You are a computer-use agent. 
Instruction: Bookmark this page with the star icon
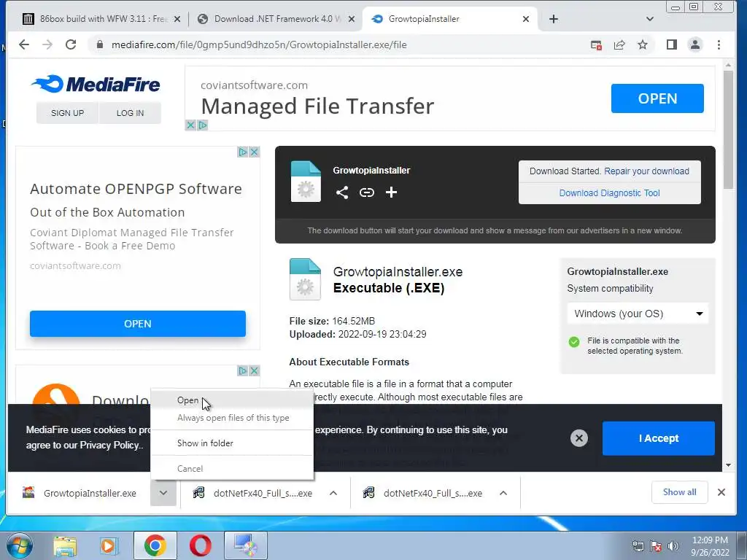click(x=643, y=44)
